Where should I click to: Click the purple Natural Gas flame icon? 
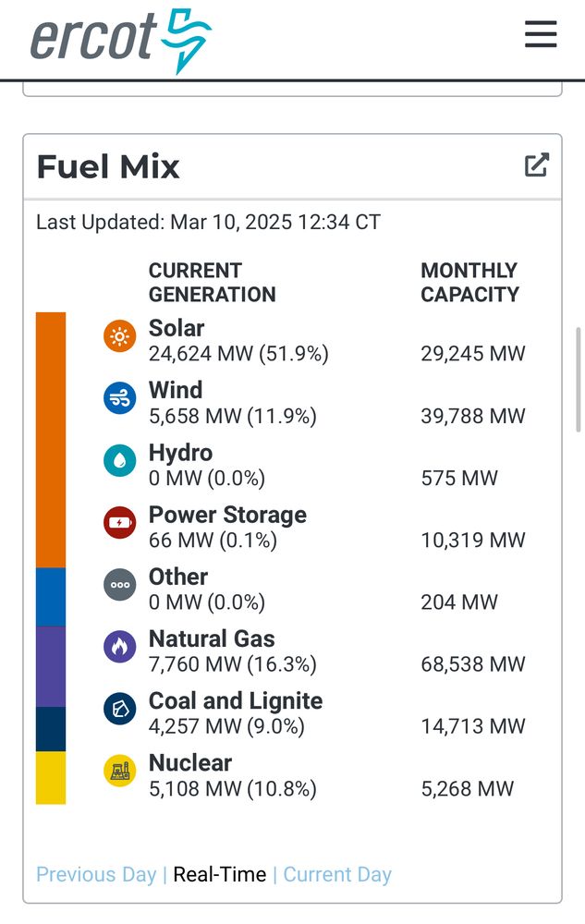click(120, 646)
